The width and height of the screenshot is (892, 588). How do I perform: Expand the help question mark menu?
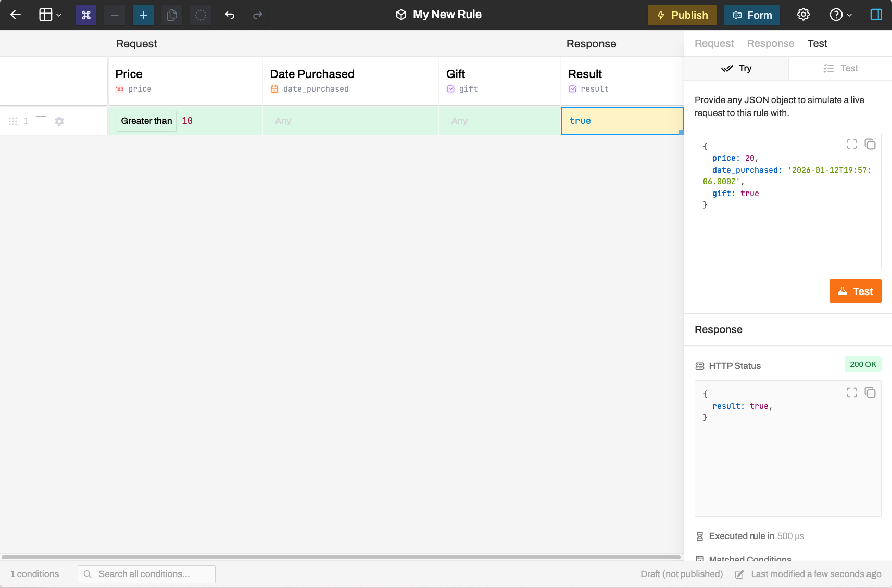840,15
